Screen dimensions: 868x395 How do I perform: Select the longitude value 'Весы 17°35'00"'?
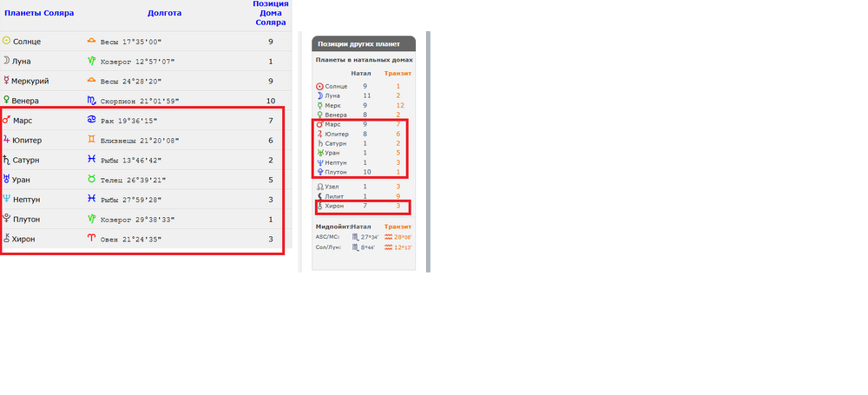coord(131,42)
